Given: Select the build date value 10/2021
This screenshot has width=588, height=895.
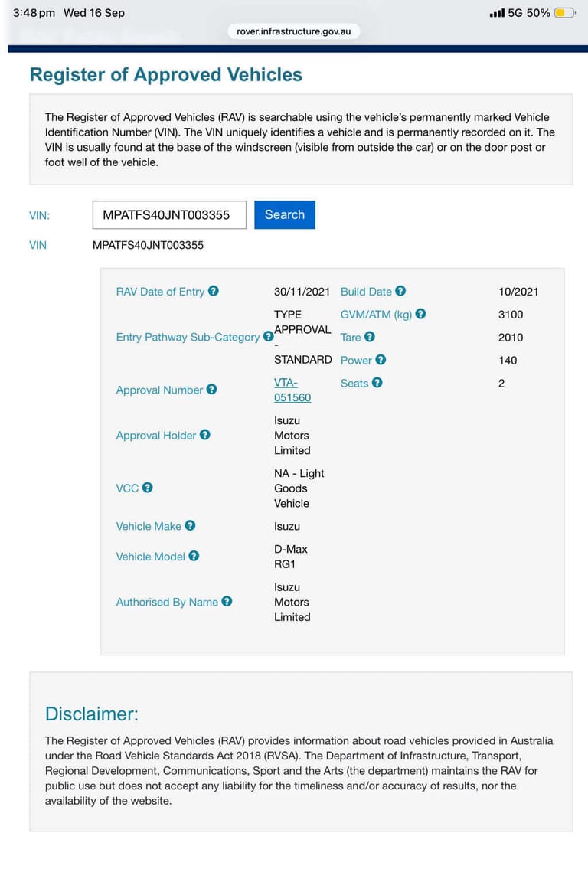Looking at the screenshot, I should coord(518,292).
